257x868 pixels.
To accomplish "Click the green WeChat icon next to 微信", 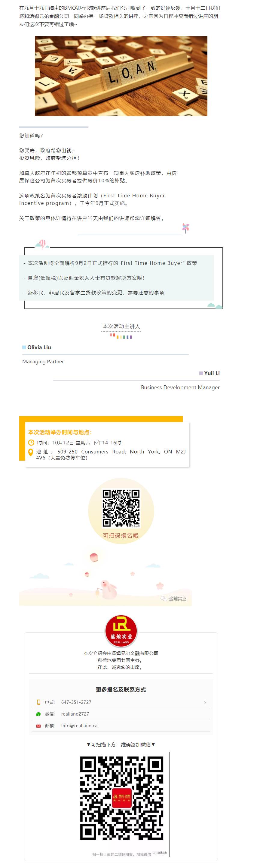I will 38,714.
